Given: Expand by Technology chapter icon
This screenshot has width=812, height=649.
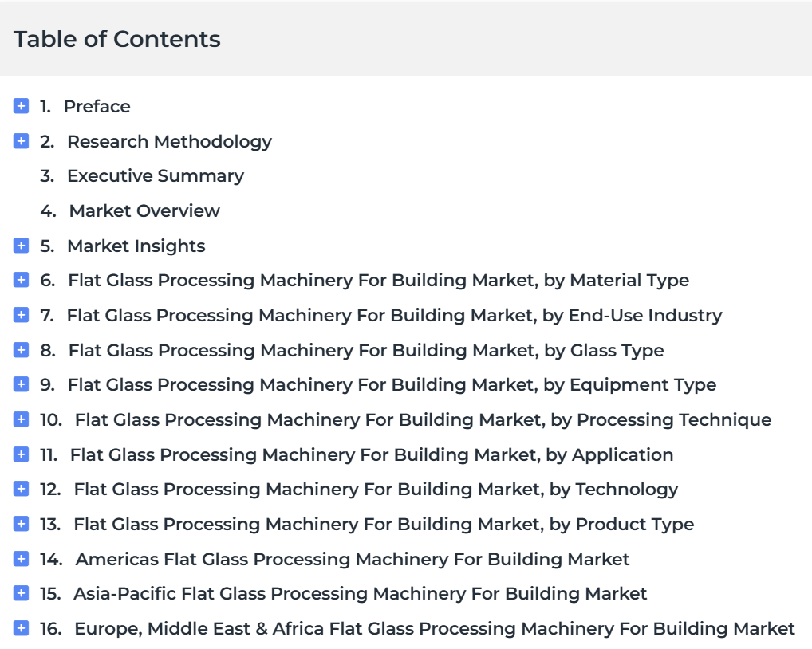Looking at the screenshot, I should (x=21, y=489).
